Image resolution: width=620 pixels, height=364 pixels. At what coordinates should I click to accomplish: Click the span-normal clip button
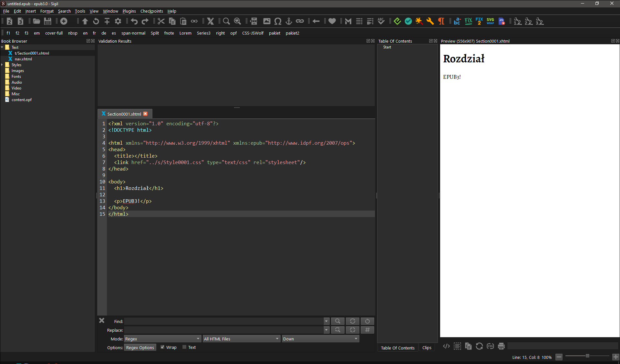click(133, 33)
